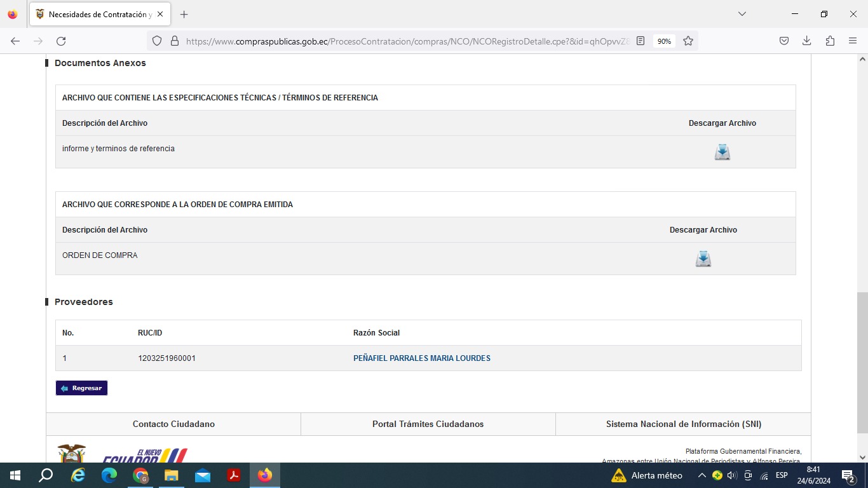868x488 pixels.
Task: Toggle reader view icon in address bar
Action: point(641,41)
